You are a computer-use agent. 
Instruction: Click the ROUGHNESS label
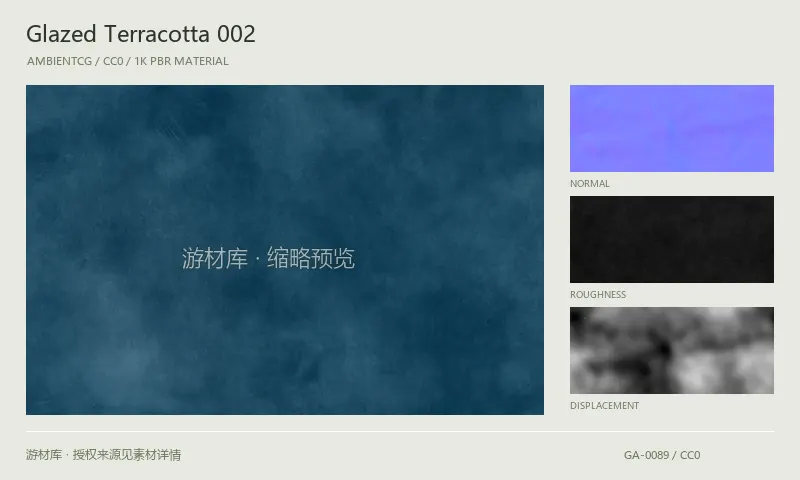[x=598, y=295]
